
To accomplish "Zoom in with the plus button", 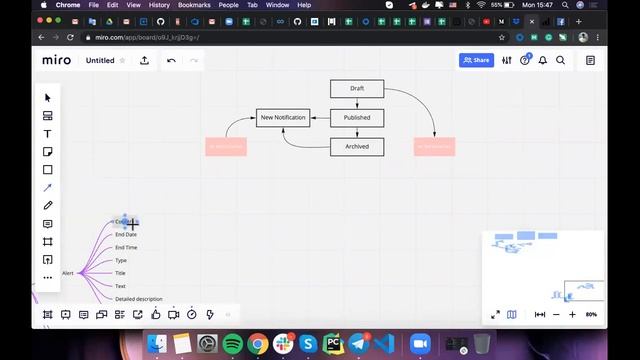I will click(572, 315).
